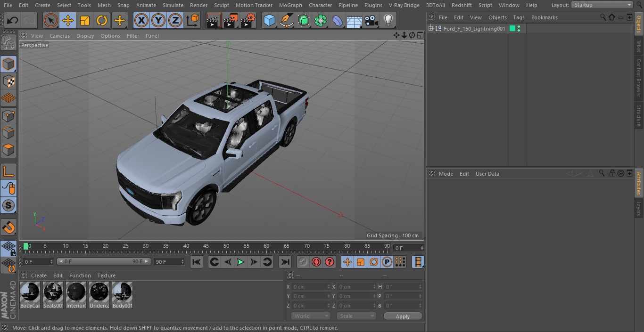The image size is (644, 332).
Task: Toggle X axis lock
Action: pos(141,20)
